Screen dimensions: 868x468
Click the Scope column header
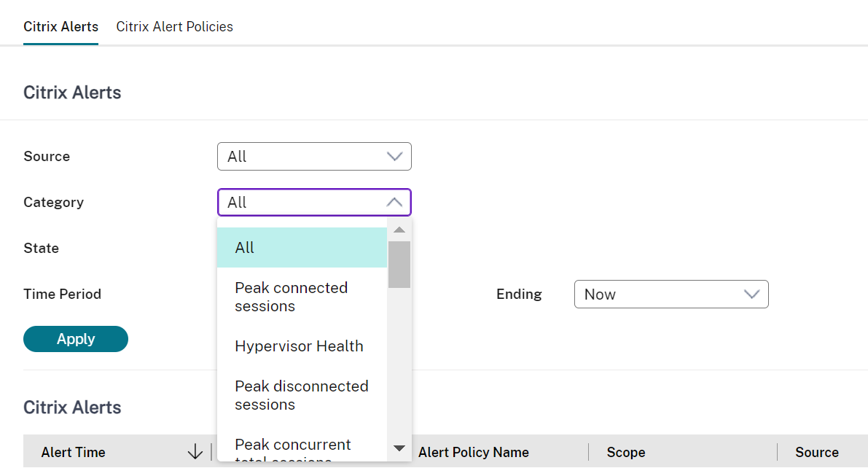(x=626, y=453)
